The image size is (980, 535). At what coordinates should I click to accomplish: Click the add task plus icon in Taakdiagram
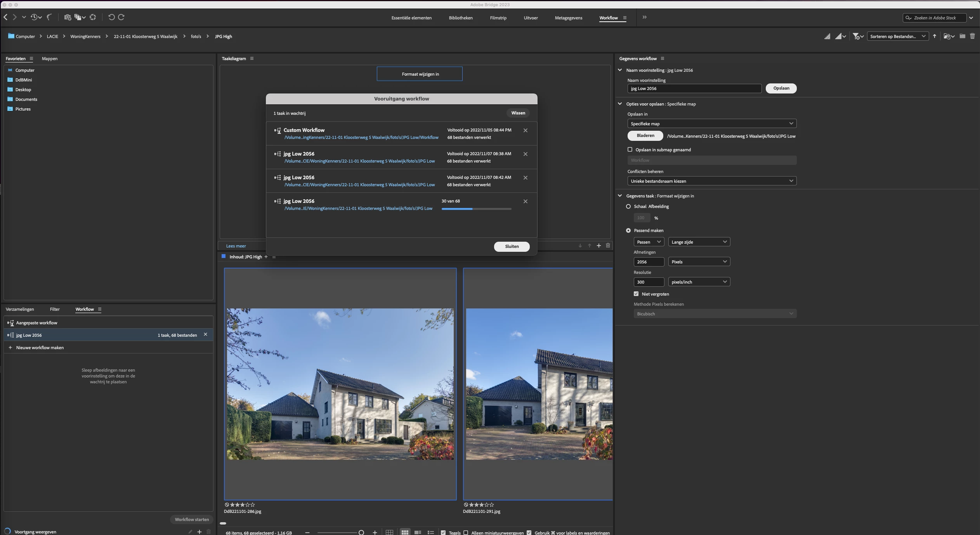598,246
